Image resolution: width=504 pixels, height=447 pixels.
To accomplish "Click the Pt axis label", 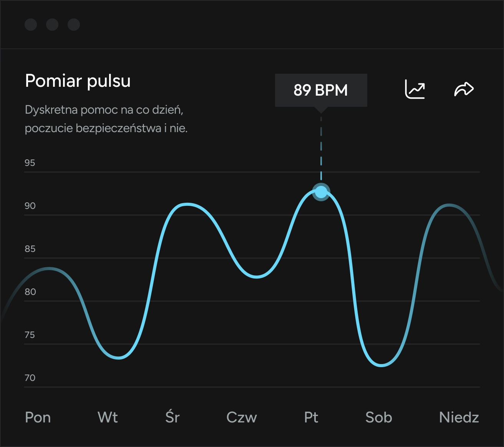I will (311, 417).
